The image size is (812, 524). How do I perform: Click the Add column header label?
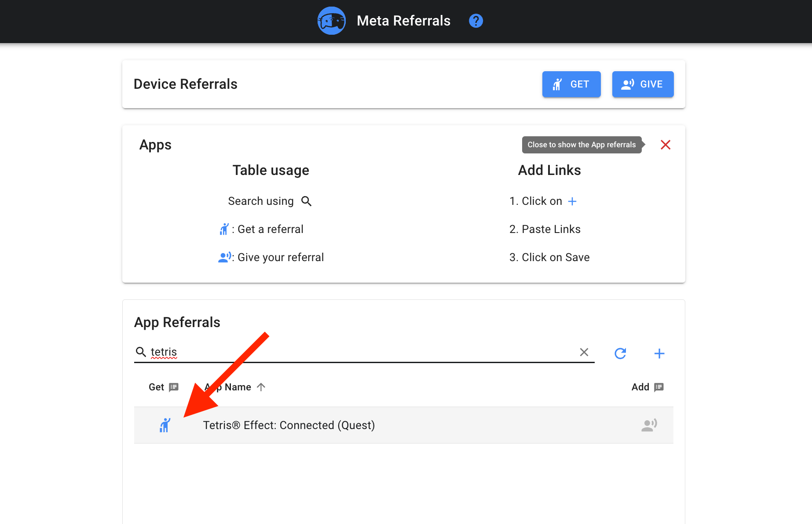tap(640, 387)
